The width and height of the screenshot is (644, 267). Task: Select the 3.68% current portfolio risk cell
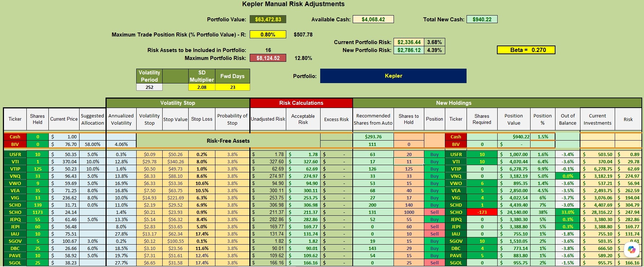click(434, 42)
